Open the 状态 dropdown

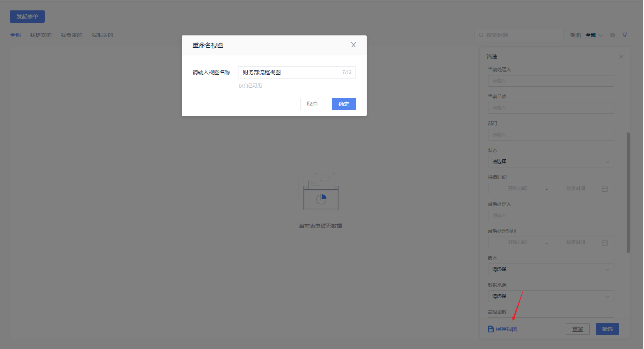pyautogui.click(x=551, y=162)
